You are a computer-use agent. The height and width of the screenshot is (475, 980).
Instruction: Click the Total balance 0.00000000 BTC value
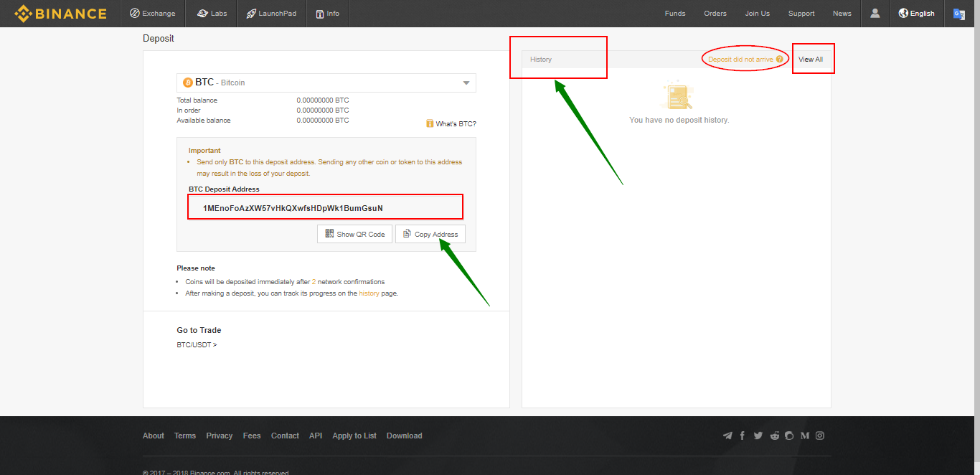pyautogui.click(x=323, y=100)
